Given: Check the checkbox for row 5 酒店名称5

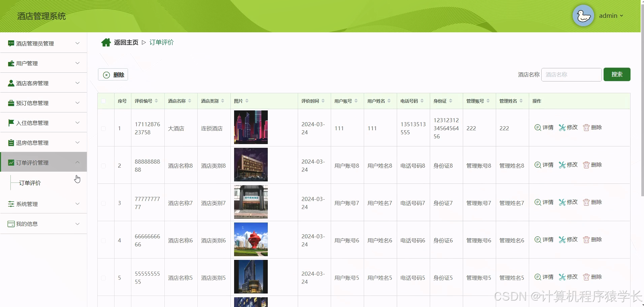Looking at the screenshot, I should [x=103, y=278].
